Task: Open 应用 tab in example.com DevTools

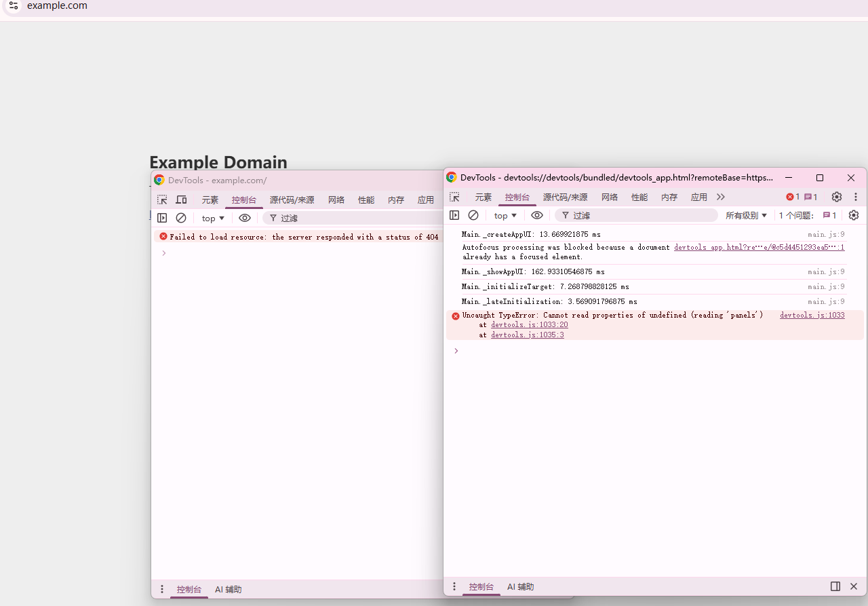Action: coord(426,200)
